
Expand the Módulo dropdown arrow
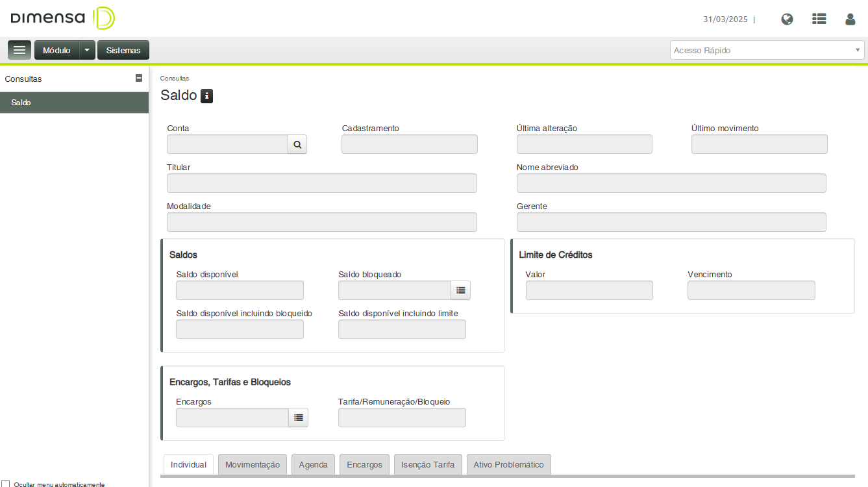coord(88,50)
